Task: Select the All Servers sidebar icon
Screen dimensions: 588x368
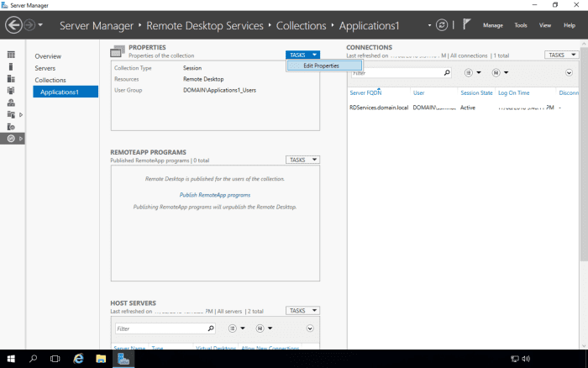Action: point(11,79)
